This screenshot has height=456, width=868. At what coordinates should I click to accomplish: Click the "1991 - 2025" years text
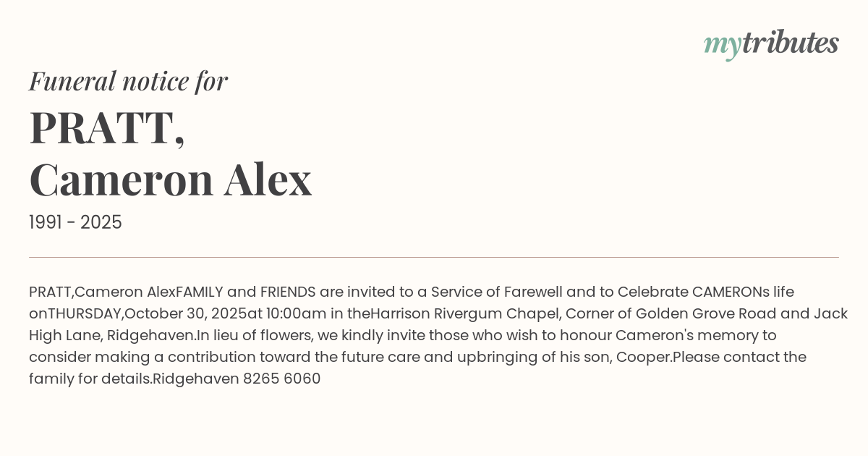[75, 222]
